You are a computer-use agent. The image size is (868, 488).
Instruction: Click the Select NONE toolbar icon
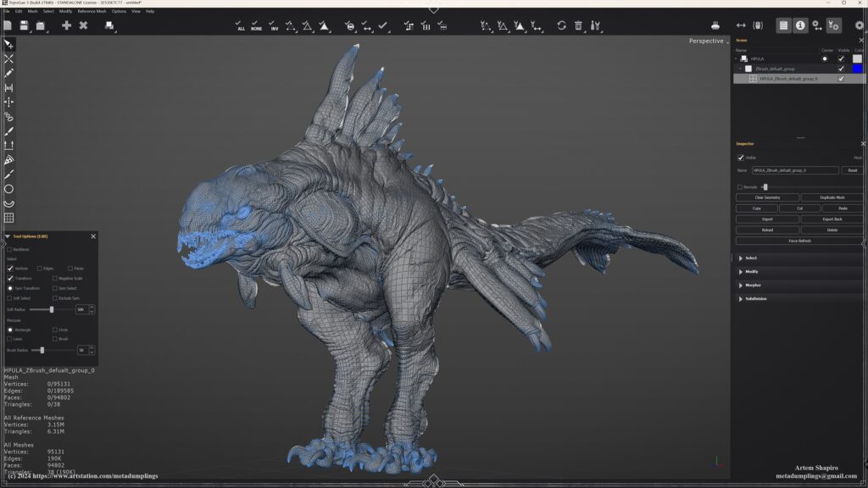[257, 26]
